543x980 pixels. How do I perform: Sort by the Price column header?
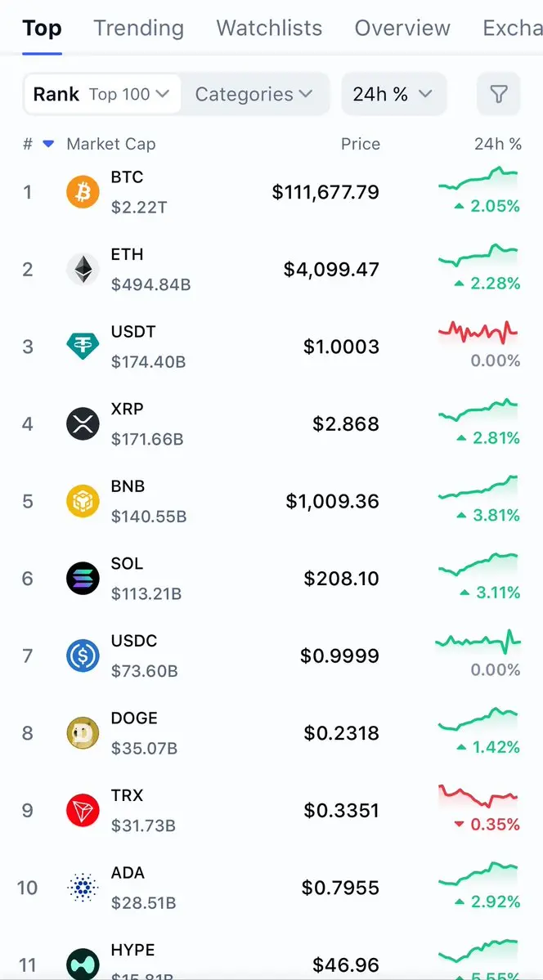coord(361,144)
